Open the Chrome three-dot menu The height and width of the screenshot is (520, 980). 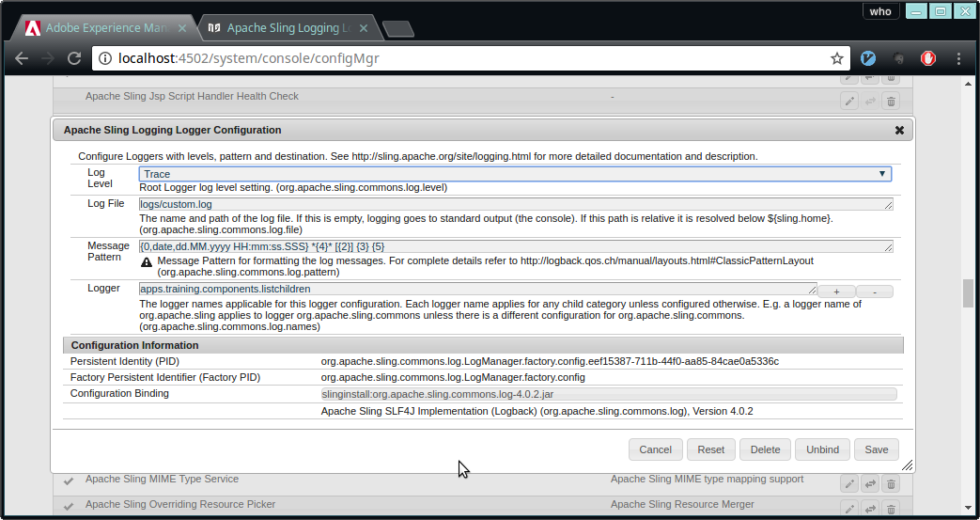(x=958, y=58)
